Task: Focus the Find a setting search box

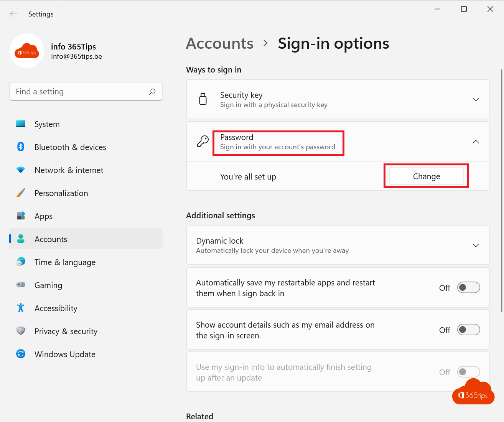Action: pyautogui.click(x=81, y=92)
